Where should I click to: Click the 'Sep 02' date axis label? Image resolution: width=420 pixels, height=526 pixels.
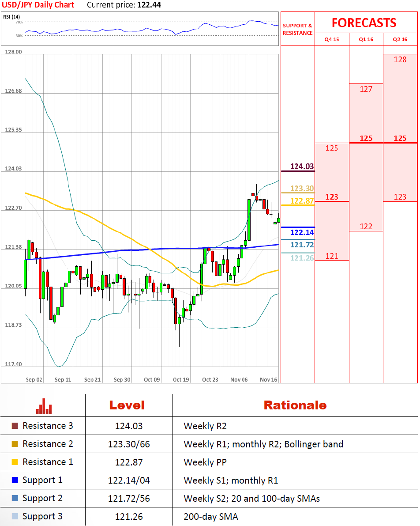point(34,379)
